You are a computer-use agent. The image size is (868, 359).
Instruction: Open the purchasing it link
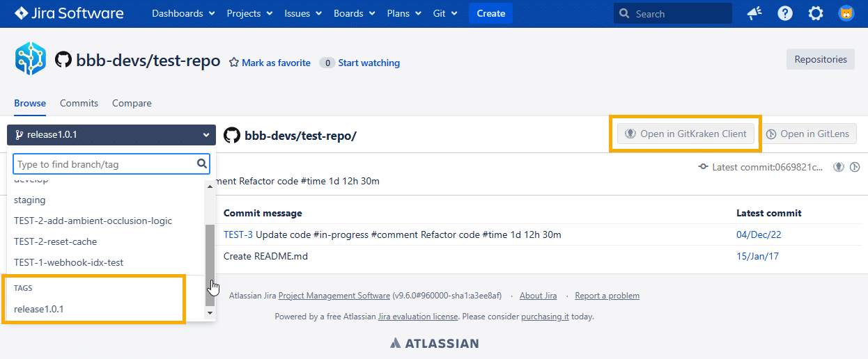point(545,317)
